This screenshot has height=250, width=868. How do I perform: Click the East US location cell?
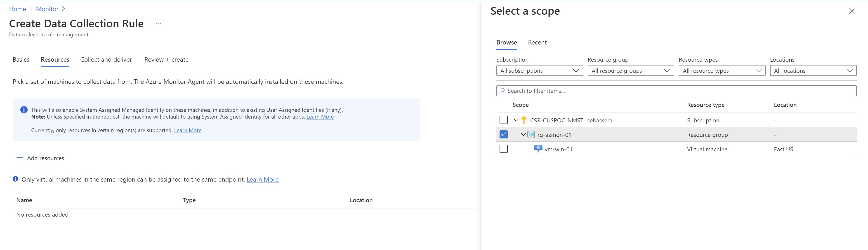[x=783, y=149]
